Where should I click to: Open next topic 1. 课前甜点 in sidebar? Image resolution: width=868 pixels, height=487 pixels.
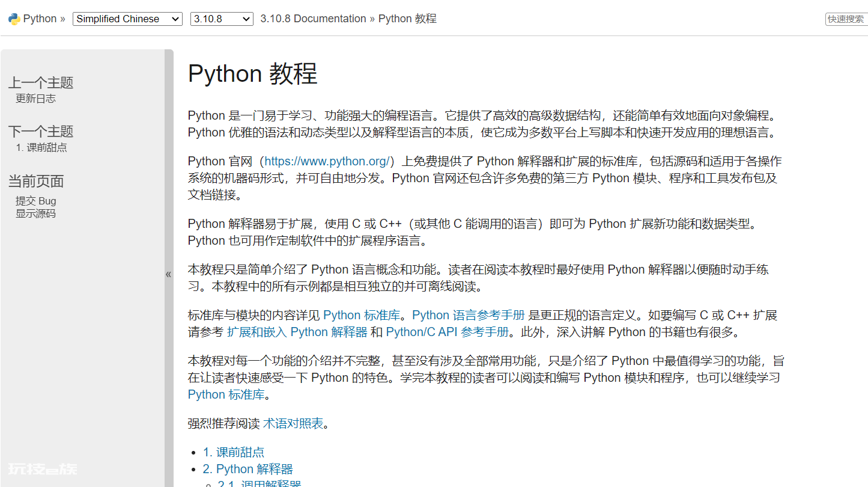coord(41,147)
